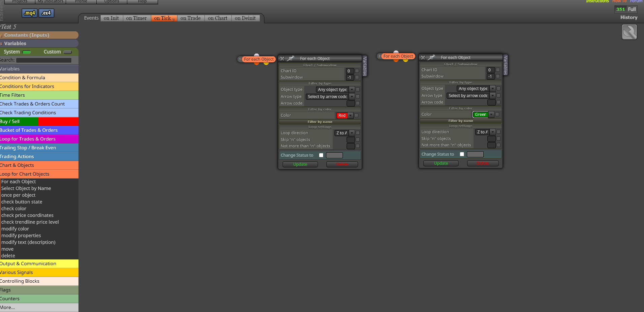Open Red color dropdown in left panel
The width and height of the screenshot is (644, 312).
350,116
